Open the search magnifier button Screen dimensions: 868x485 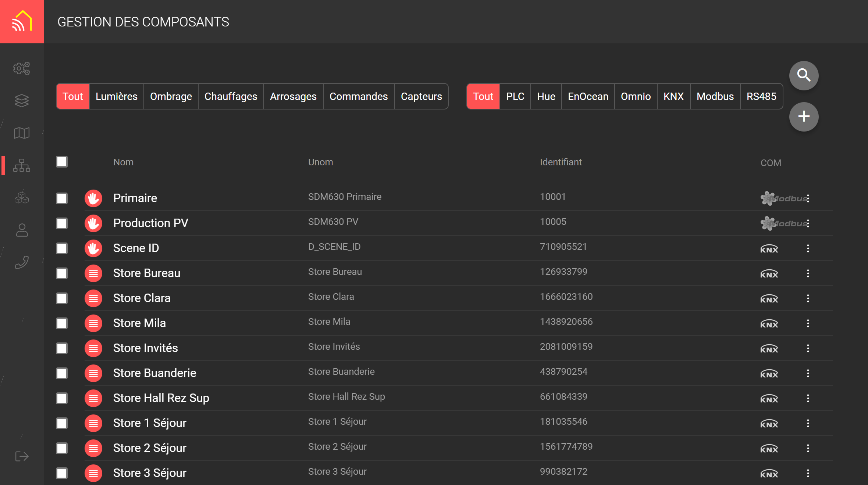tap(804, 75)
